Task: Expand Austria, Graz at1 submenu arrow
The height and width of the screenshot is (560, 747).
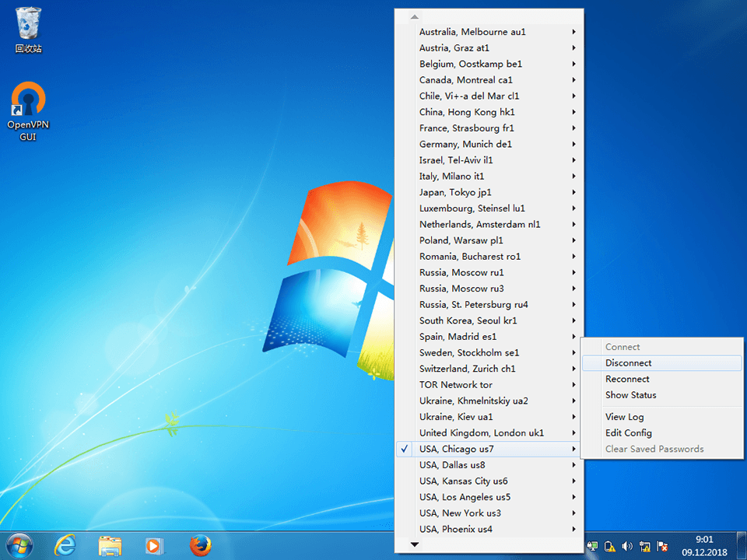Action: [573, 47]
